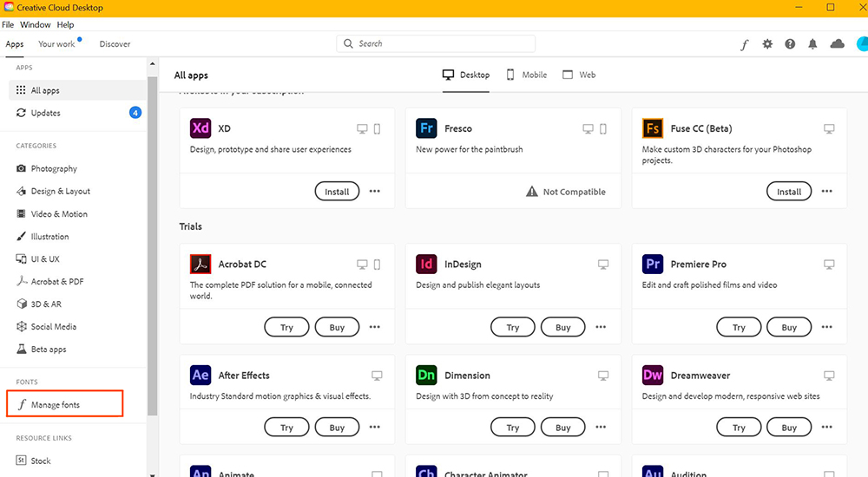868x477 pixels.
Task: Buy After Effects
Action: coord(337,428)
